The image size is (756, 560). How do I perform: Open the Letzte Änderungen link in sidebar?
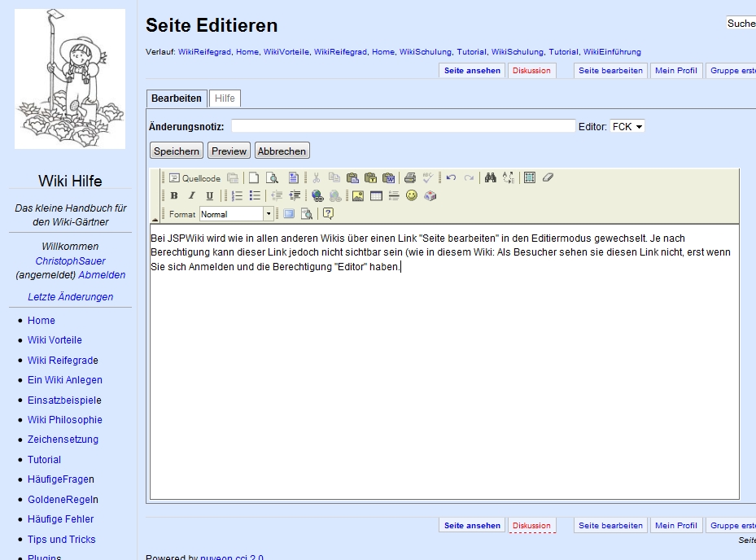[x=70, y=297]
